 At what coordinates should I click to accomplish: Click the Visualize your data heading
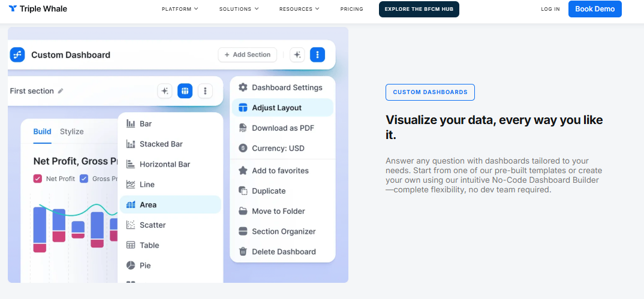[x=494, y=127]
